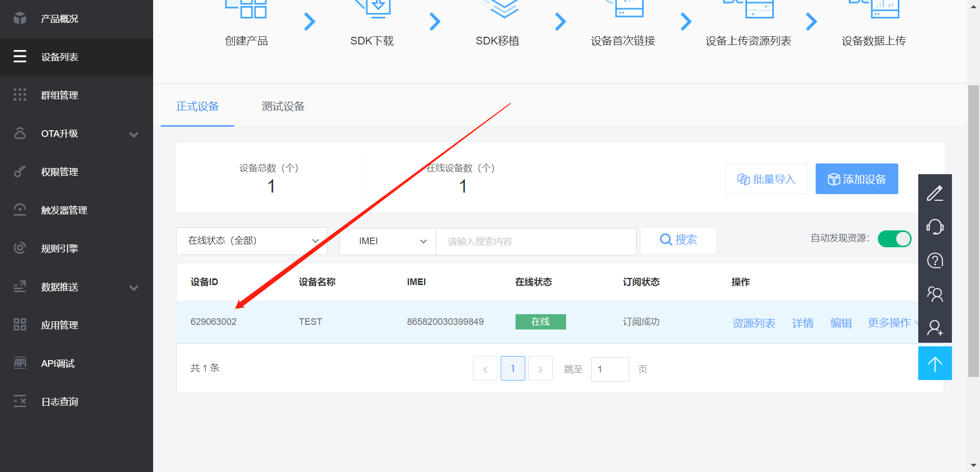The image size is (980, 472).
Task: Open customer support via headset icon
Action: click(935, 227)
